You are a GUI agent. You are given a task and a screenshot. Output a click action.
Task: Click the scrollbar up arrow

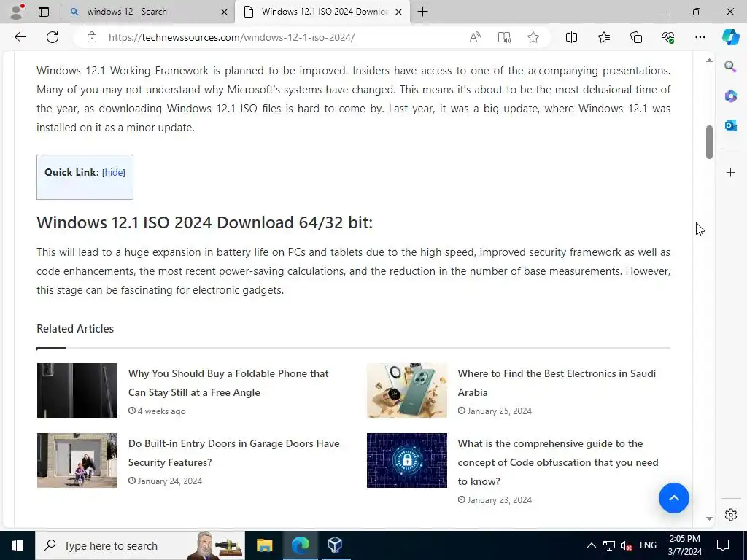[x=709, y=60]
